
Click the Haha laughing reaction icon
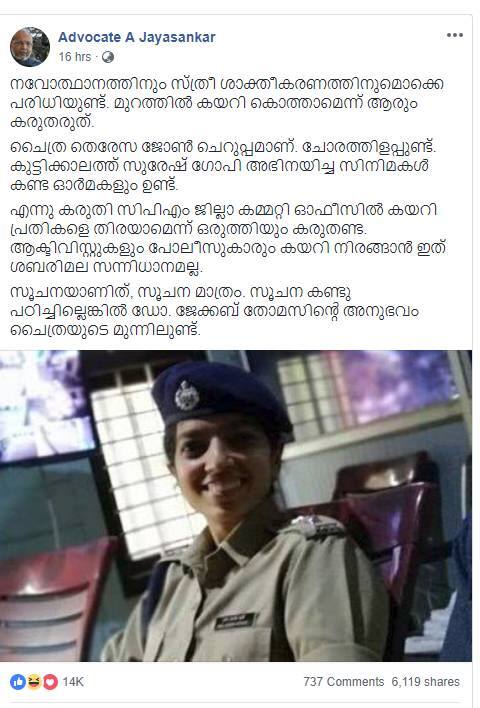34,682
